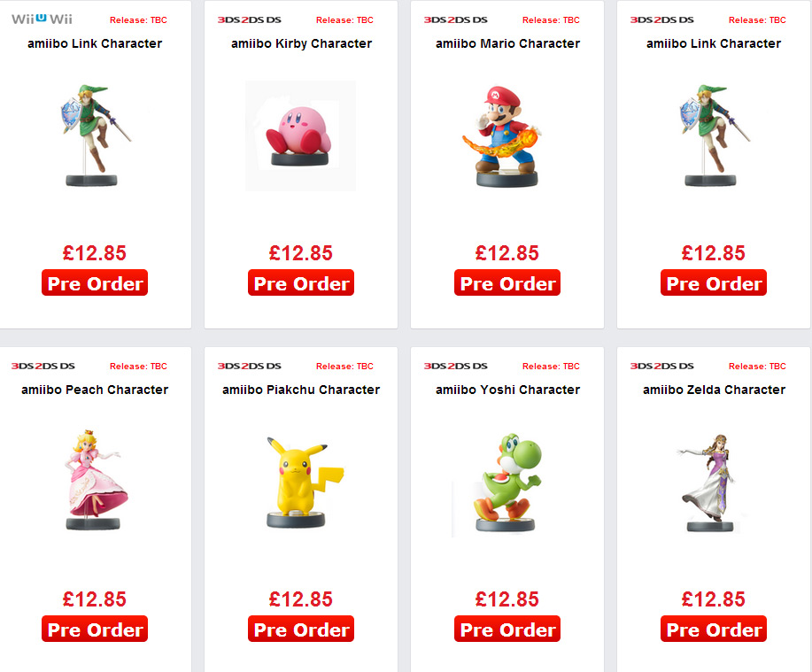812x672 pixels.
Task: Click the 3DS amiibo Link Character title
Action: coord(714,43)
